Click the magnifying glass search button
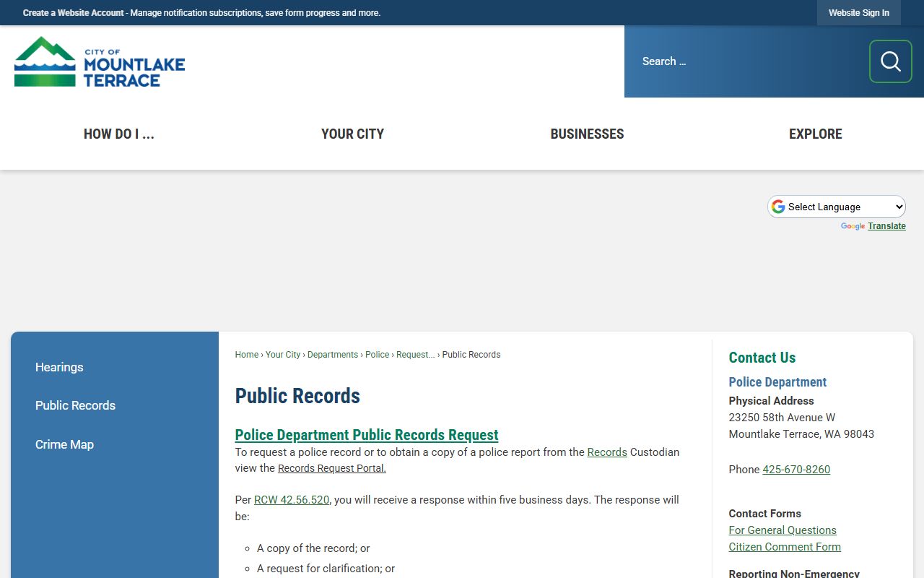Screen dimensions: 924x578 [890, 61]
